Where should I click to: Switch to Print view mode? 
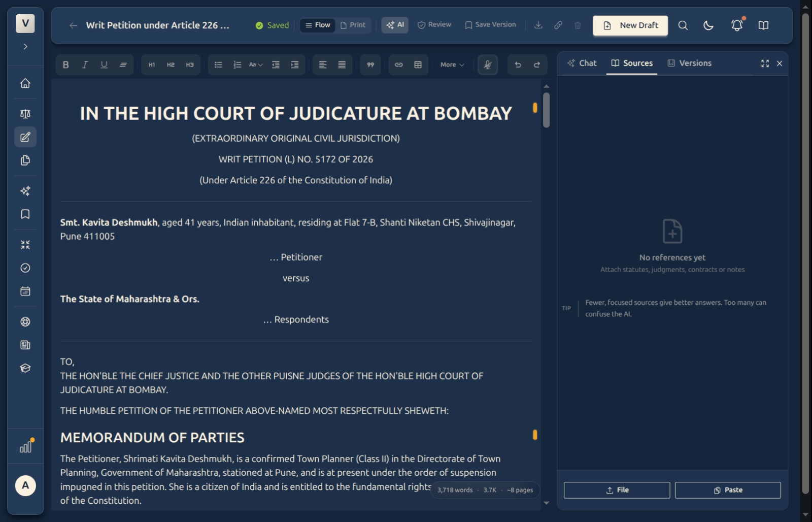353,25
